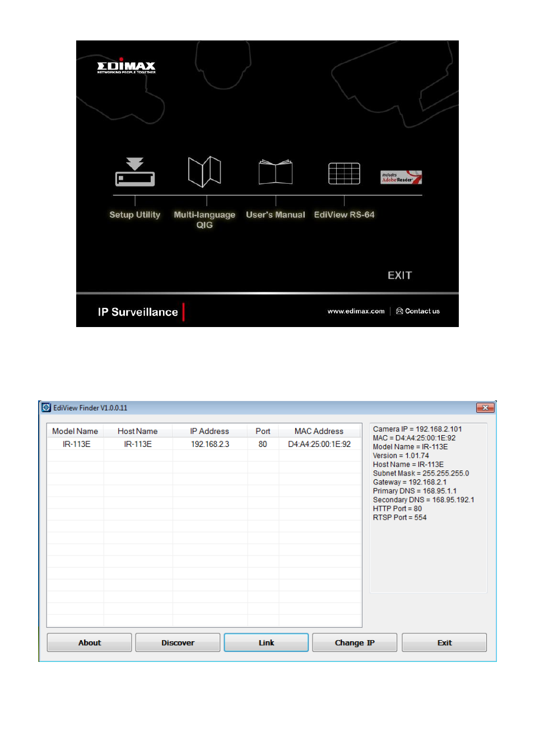Click the EdiView Finder V1.0.0.11 title text
Image resolution: width=535 pixels, height=756 pixels.
[x=90, y=408]
